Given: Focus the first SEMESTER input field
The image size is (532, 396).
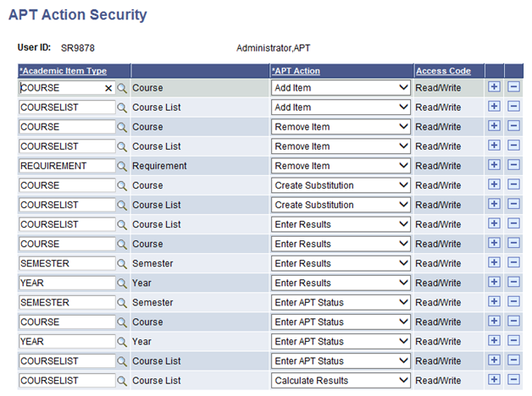Looking at the screenshot, I should click(x=66, y=263).
